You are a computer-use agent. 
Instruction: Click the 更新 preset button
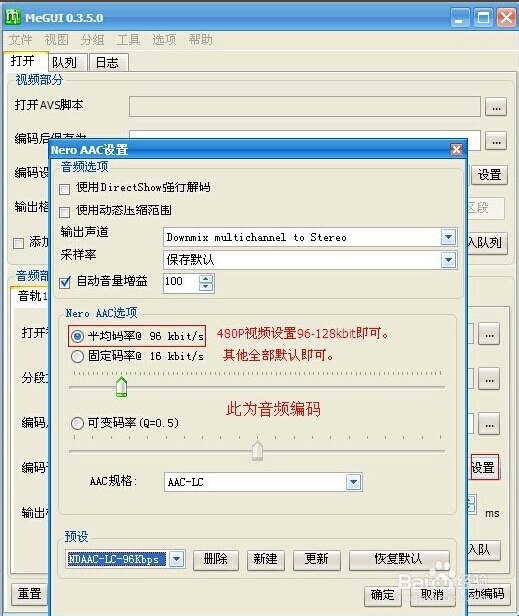click(x=316, y=559)
